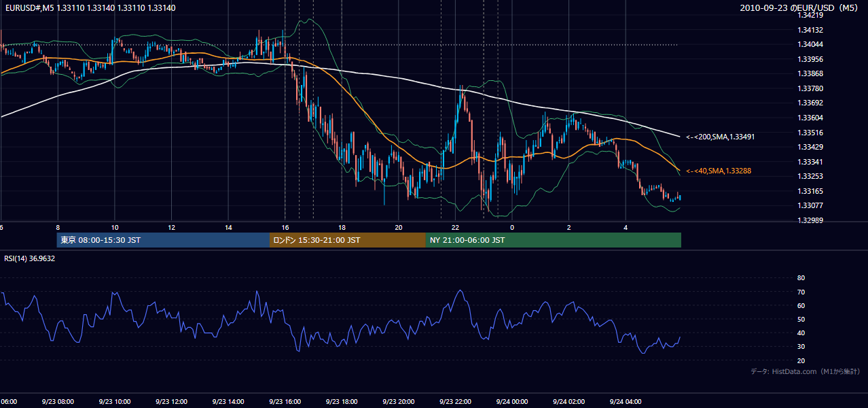Viewport: 868px width, 408px height.
Task: Click the 9/24 00:00 time label
Action: pos(512,401)
